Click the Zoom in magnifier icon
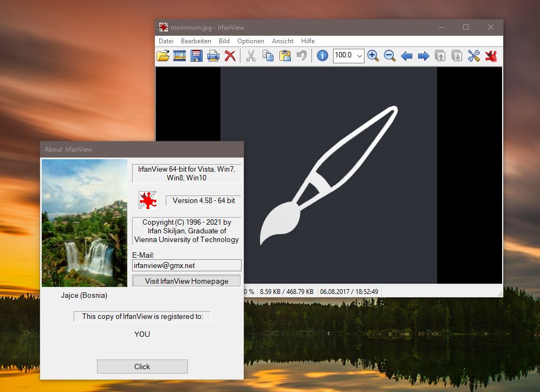The height and width of the screenshot is (392, 540). pos(373,55)
